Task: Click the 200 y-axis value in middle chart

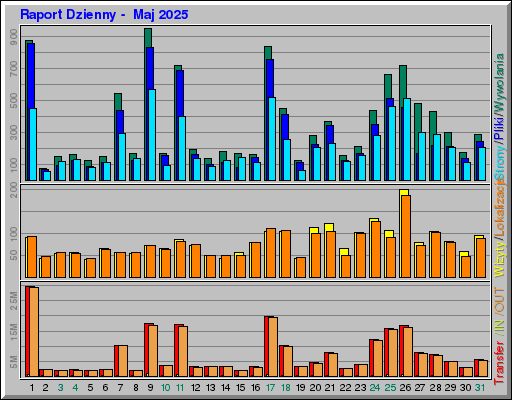Action: 14,191
